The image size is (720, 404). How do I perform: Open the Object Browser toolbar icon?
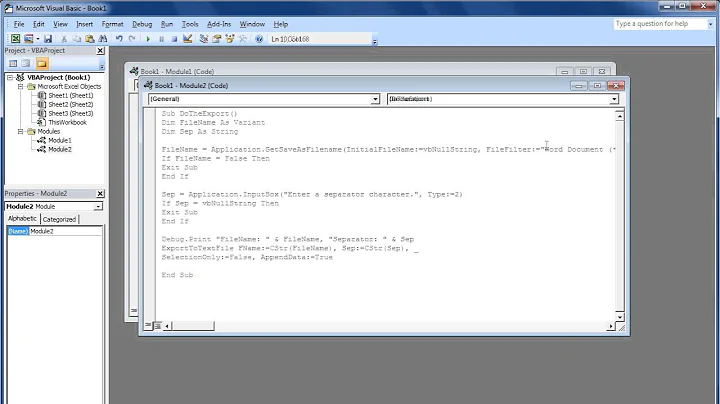[x=230, y=39]
